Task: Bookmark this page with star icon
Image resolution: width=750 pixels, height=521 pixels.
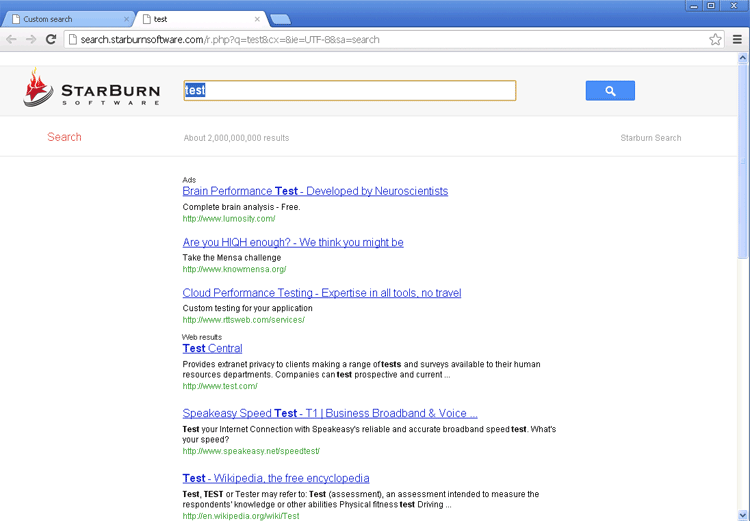Action: click(x=715, y=39)
